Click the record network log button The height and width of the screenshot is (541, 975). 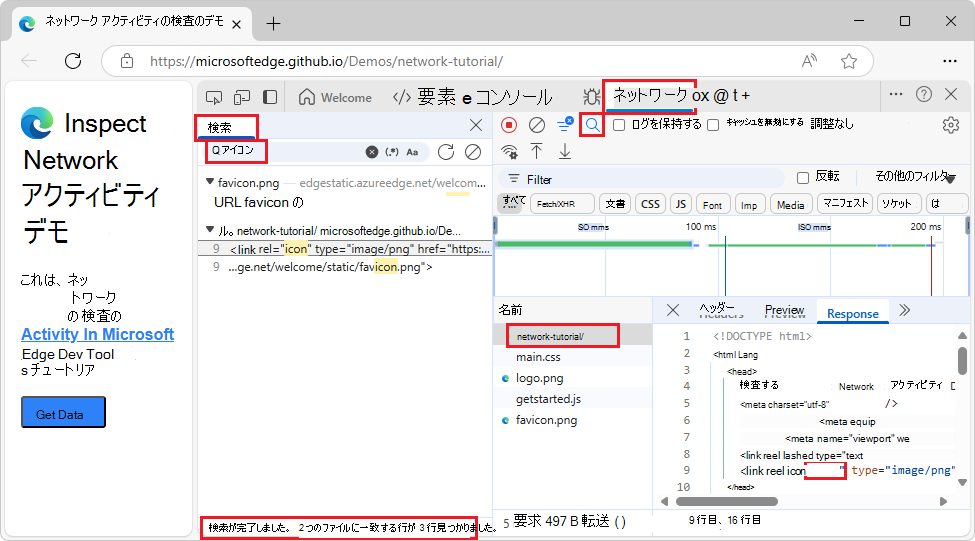click(x=509, y=125)
